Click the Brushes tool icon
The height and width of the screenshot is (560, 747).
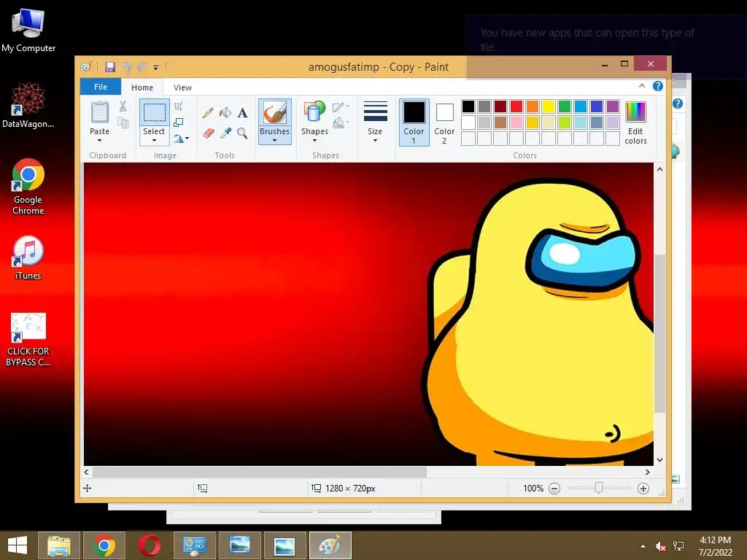coord(275,113)
